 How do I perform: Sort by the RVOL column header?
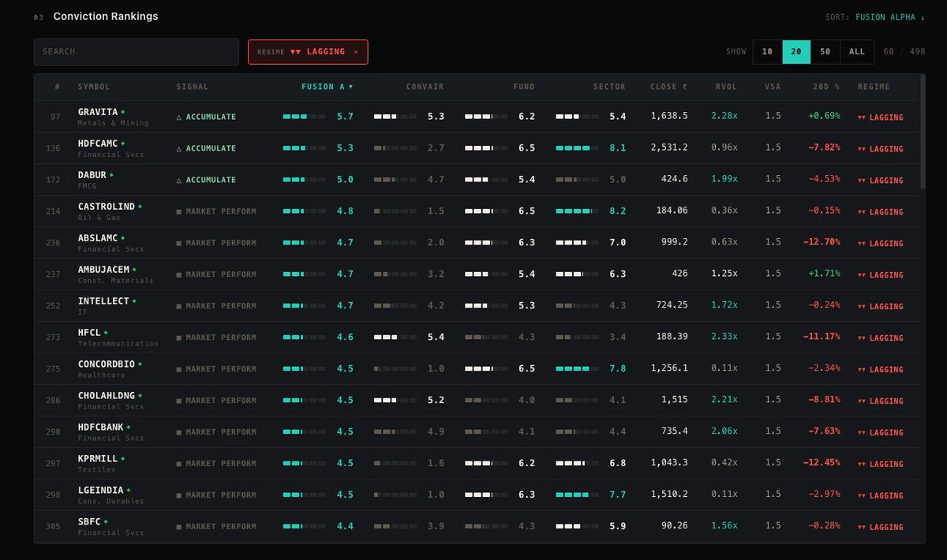tap(726, 87)
